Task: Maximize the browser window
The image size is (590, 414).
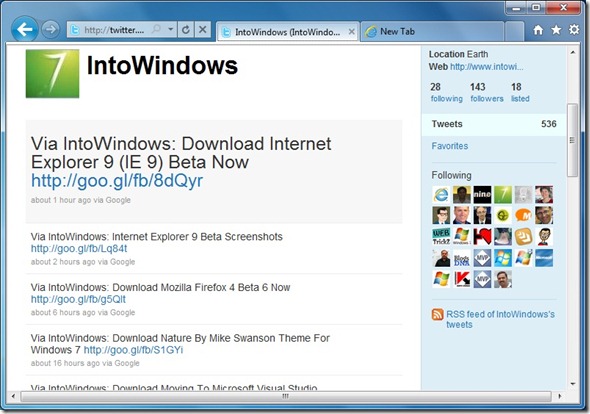Action: [536, 8]
